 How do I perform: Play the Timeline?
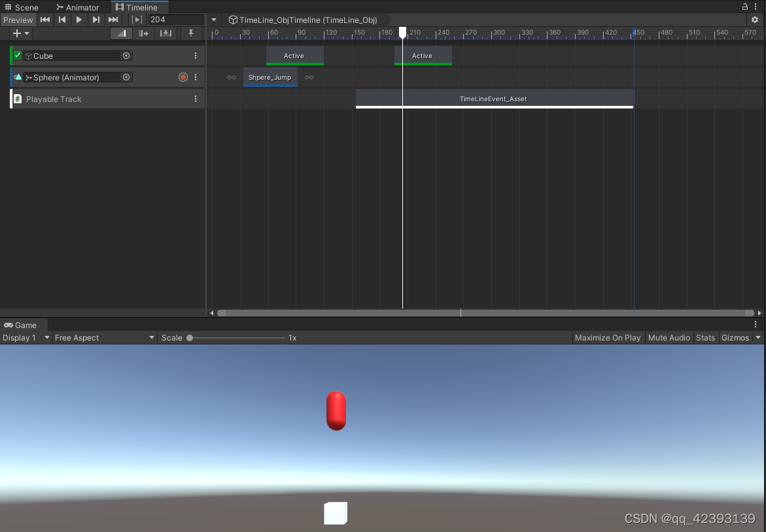pyautogui.click(x=78, y=20)
